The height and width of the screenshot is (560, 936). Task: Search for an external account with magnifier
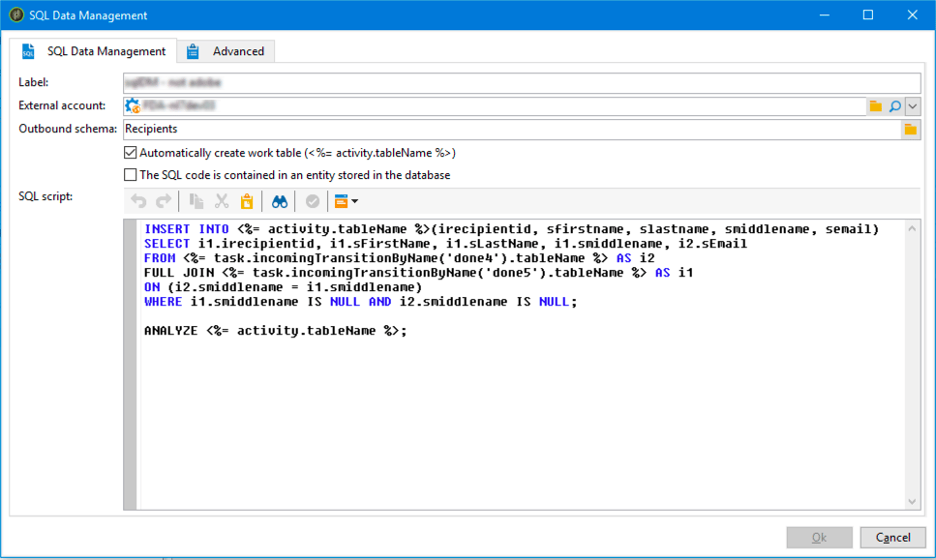[x=892, y=105]
